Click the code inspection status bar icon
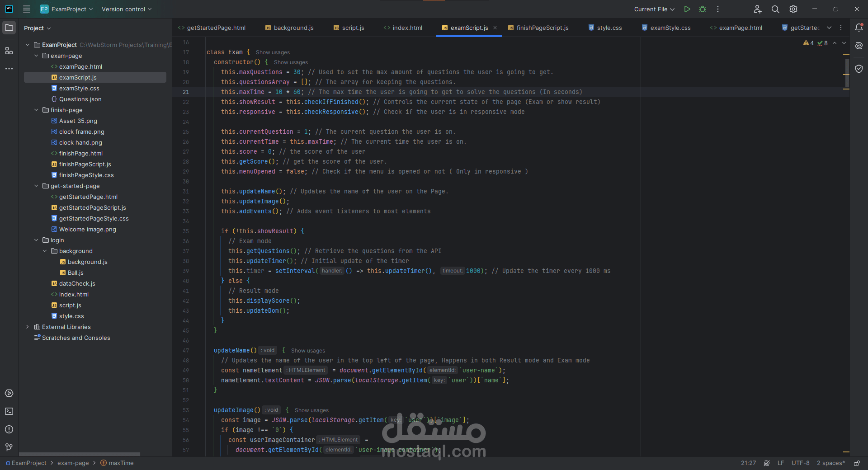Screen dimensions: 868x470 [767, 463]
